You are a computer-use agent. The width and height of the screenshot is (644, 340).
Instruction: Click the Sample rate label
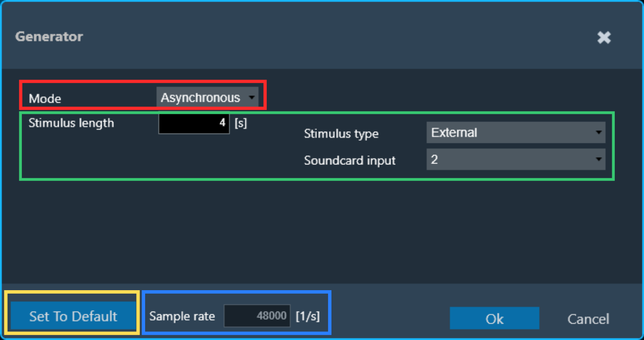182,316
